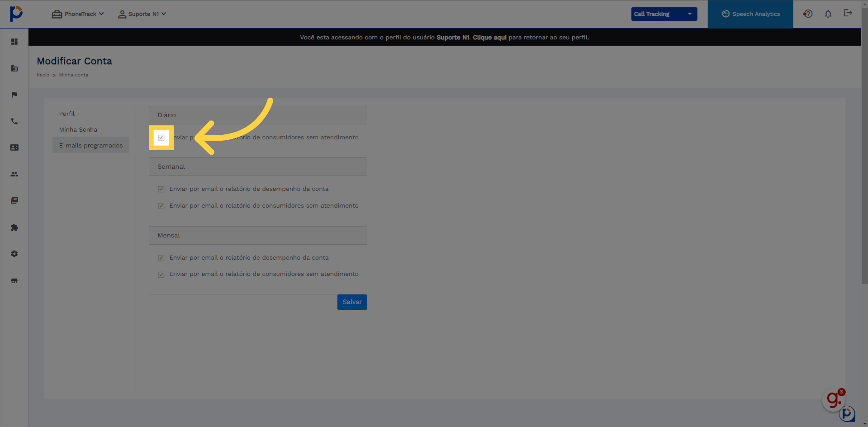Open the phone calls sidebar icon
The width and height of the screenshot is (868, 427).
pos(14,121)
